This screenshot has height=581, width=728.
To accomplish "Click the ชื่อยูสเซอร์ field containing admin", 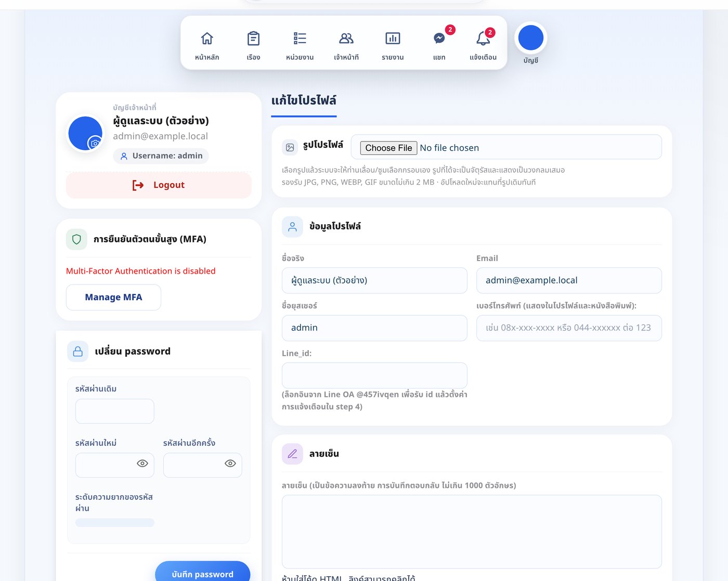I will (x=374, y=328).
